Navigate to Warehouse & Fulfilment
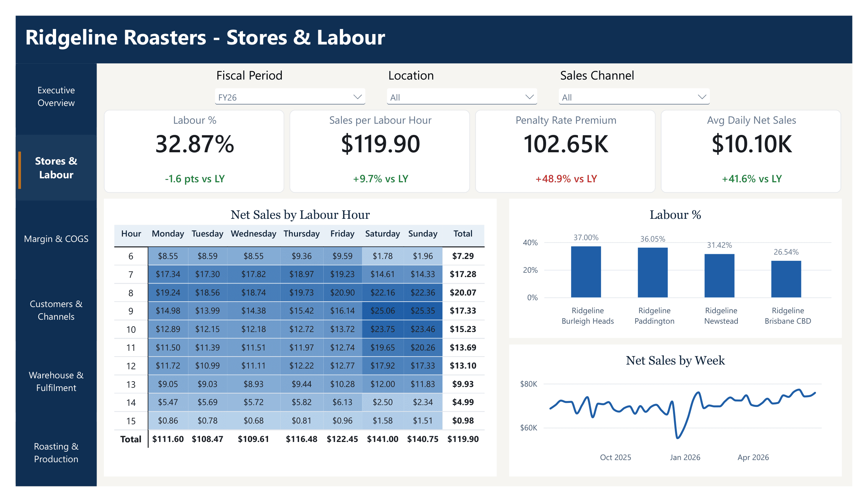Image resolution: width=868 pixels, height=502 pixels. point(56,381)
